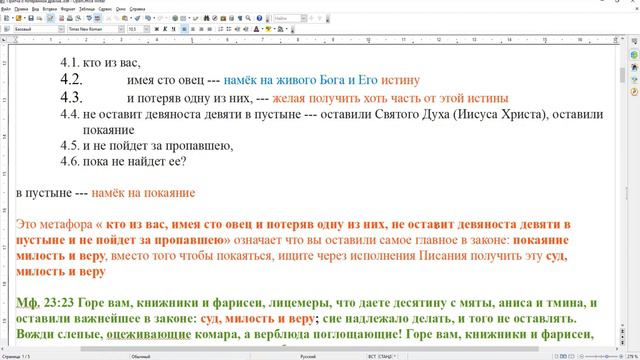This screenshot has width=640, height=360.
Task: Click the Save diskette icon
Action: pos(31,18)
